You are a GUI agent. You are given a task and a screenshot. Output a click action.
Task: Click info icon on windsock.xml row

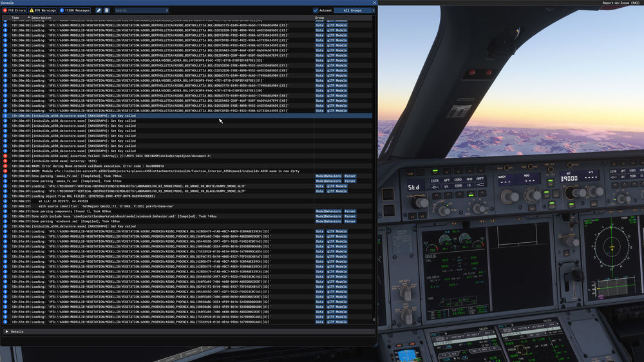pos(5,222)
